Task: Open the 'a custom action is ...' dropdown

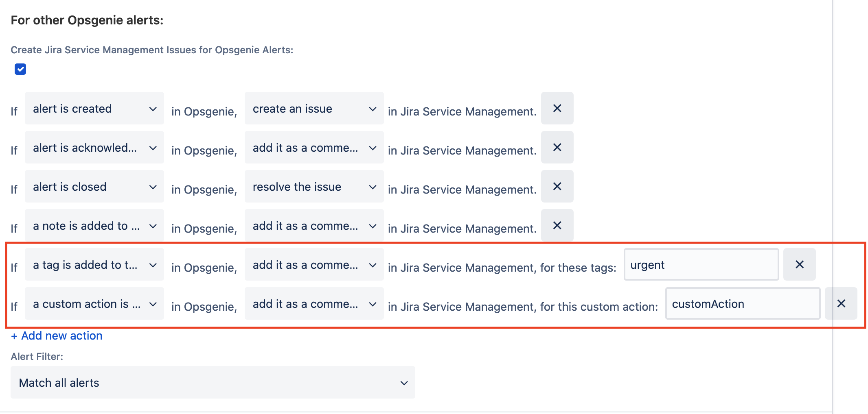Action: click(94, 303)
